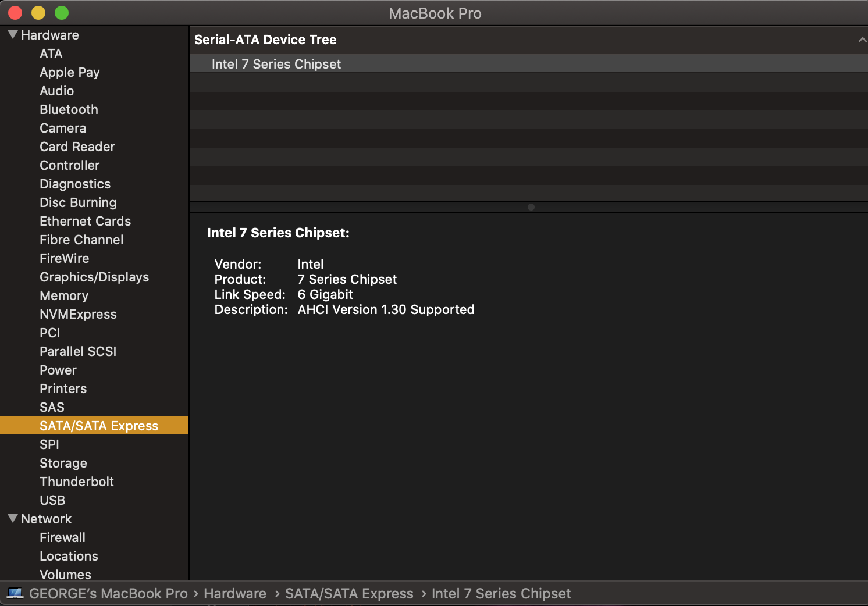Collapse the Network section triangle
This screenshot has width=868, height=606.
[x=13, y=519]
